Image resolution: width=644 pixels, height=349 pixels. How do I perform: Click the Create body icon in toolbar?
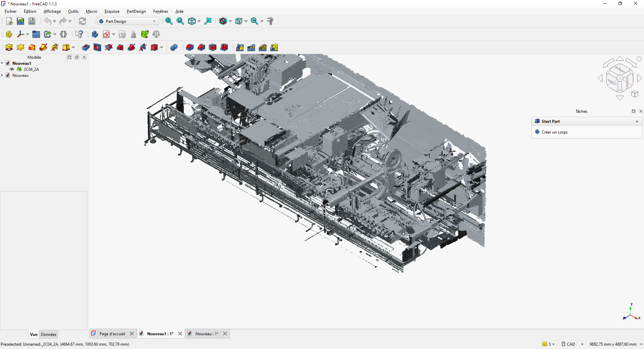click(x=95, y=34)
